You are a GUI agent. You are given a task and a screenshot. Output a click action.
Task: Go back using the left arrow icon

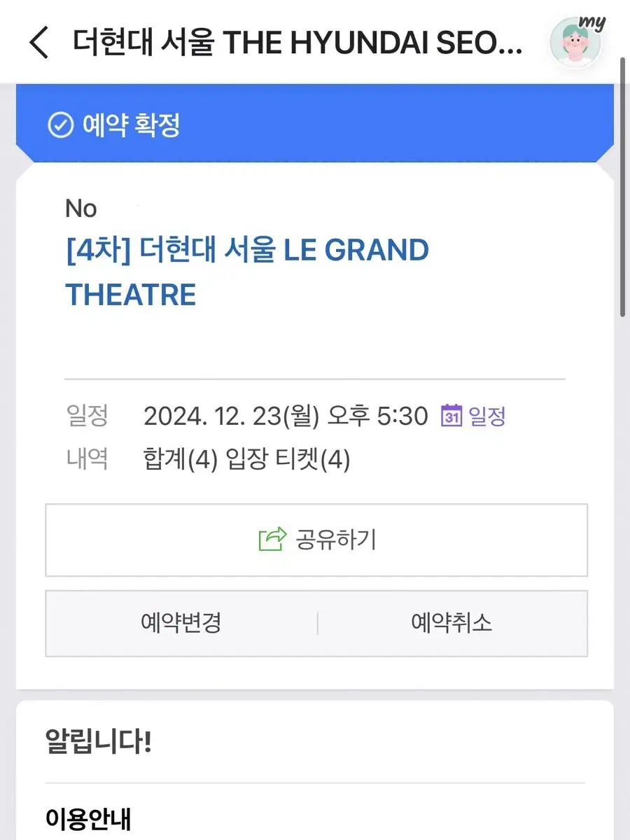tap(38, 43)
